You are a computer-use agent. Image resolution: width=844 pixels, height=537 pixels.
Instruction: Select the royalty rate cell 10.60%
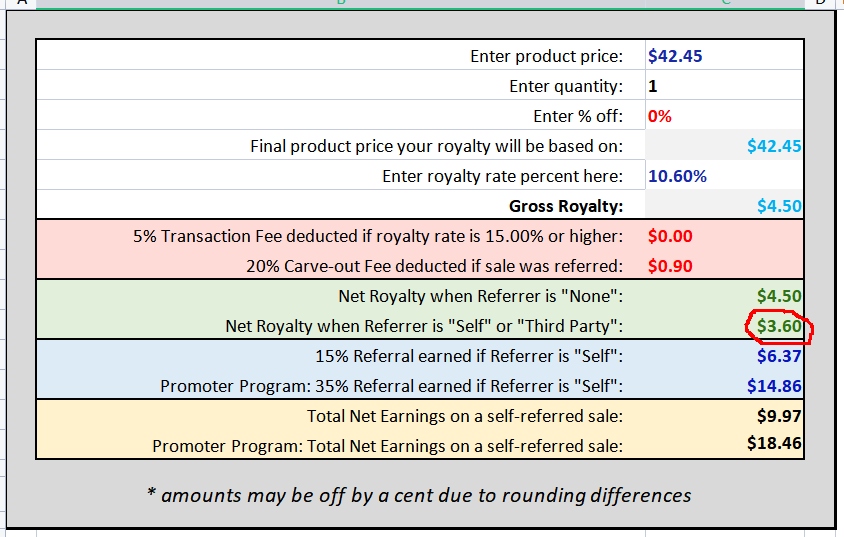point(724,176)
